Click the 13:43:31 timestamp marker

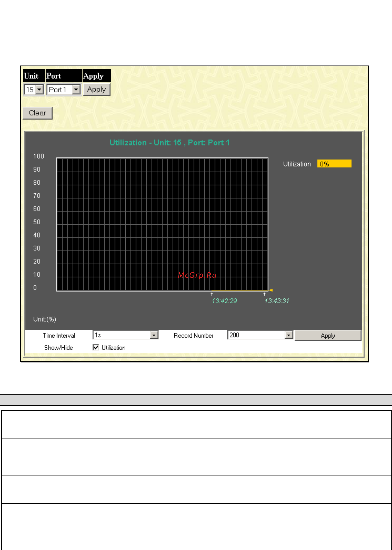click(x=277, y=301)
